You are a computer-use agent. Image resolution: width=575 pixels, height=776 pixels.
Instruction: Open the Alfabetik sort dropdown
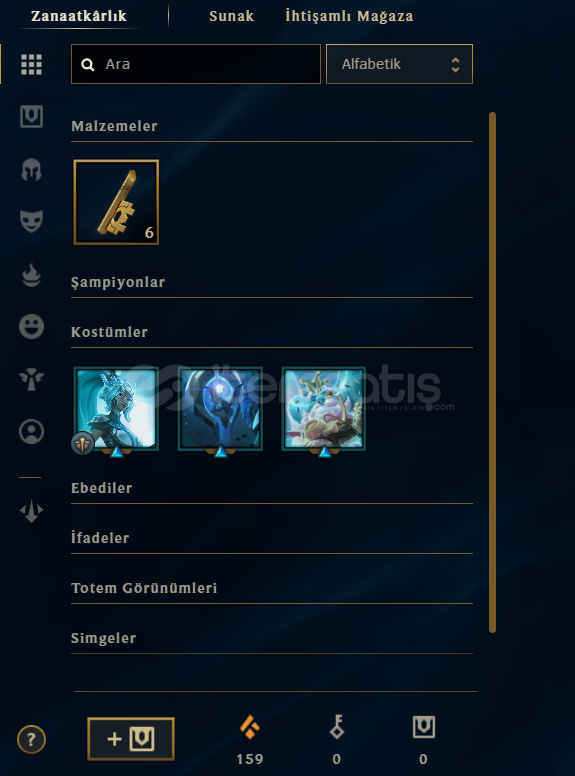point(399,64)
